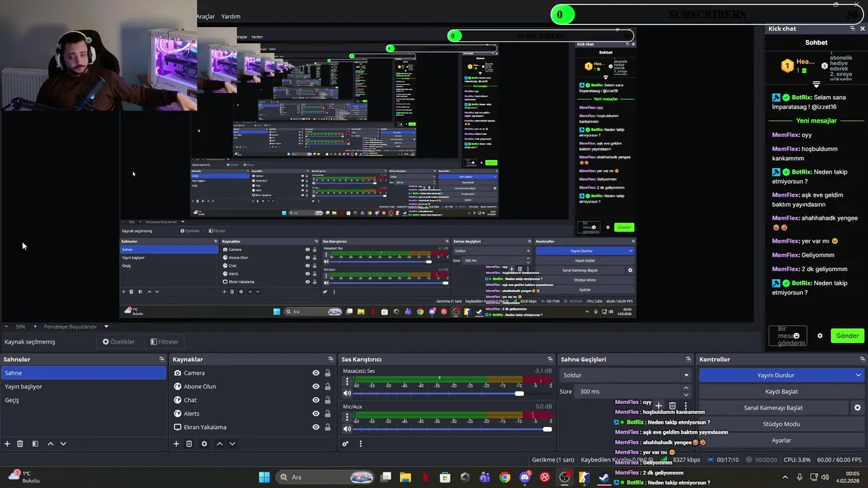
Task: Open scene filters icon in Sahneler toolbar
Action: [x=35, y=443]
